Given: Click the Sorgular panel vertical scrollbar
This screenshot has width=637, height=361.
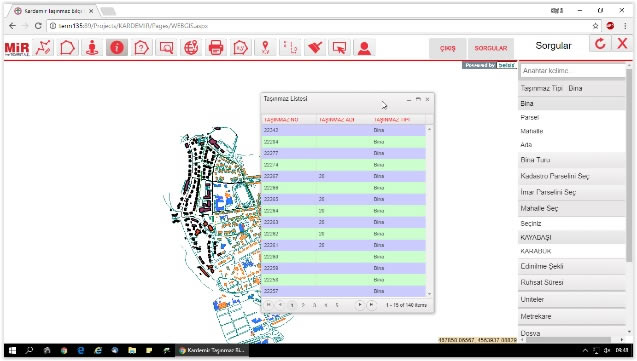Looking at the screenshot, I should pos(629,164).
